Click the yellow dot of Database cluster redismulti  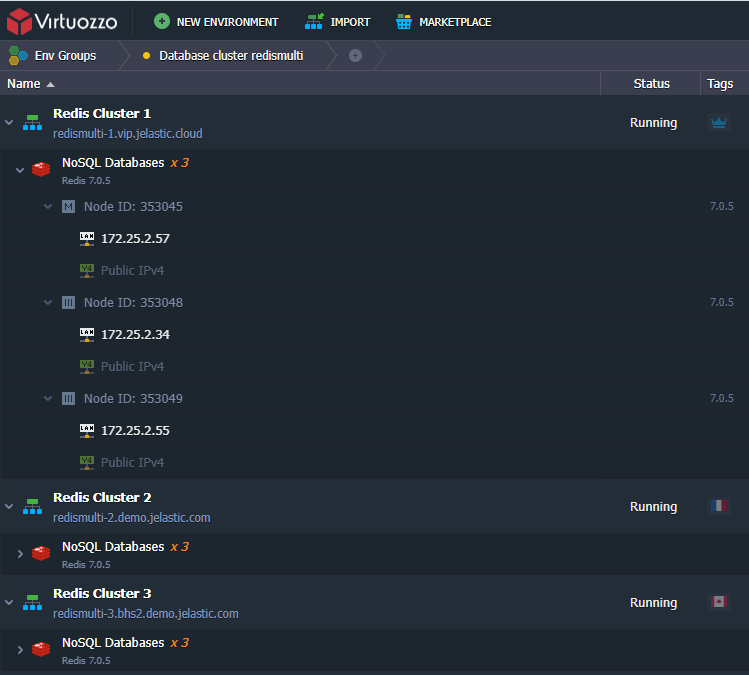coord(147,56)
